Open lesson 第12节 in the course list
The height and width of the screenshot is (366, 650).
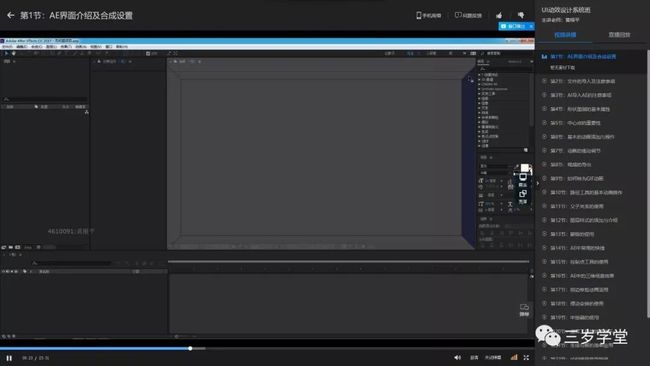coord(584,220)
